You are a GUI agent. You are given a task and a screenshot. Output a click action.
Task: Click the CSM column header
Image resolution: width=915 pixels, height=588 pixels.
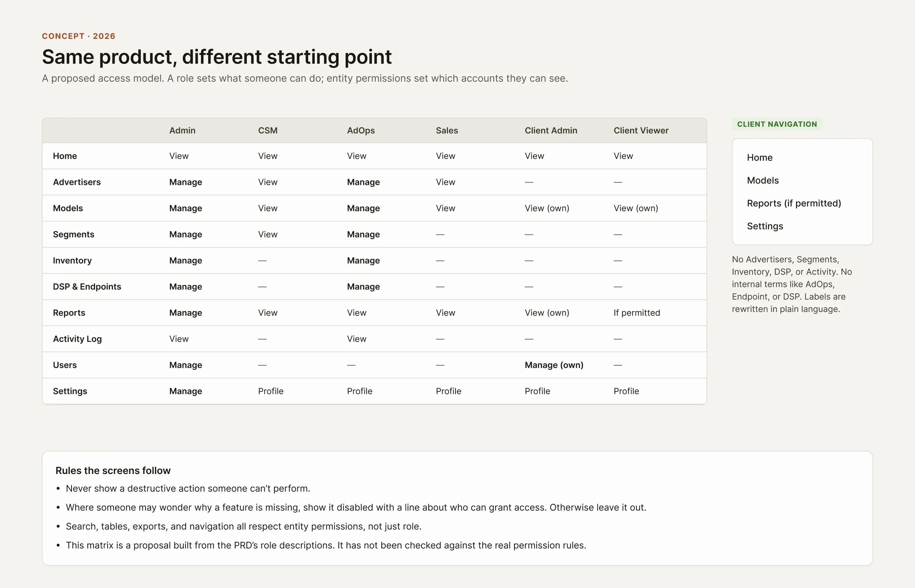pyautogui.click(x=268, y=130)
